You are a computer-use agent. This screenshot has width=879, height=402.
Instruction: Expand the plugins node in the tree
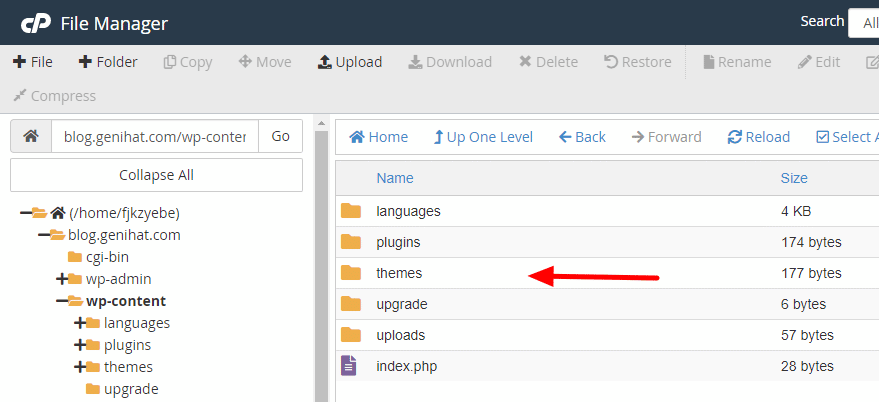coord(80,345)
